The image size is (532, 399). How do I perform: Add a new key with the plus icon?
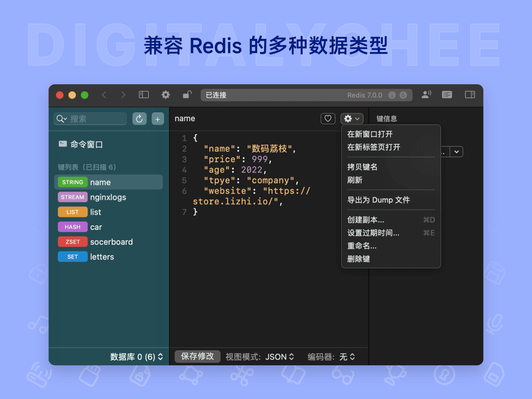158,119
